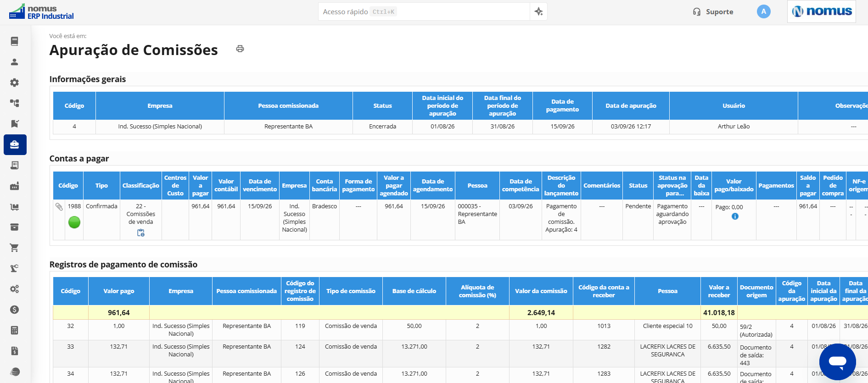Open the user avatar A menu
The height and width of the screenshot is (383, 868).
click(x=763, y=11)
